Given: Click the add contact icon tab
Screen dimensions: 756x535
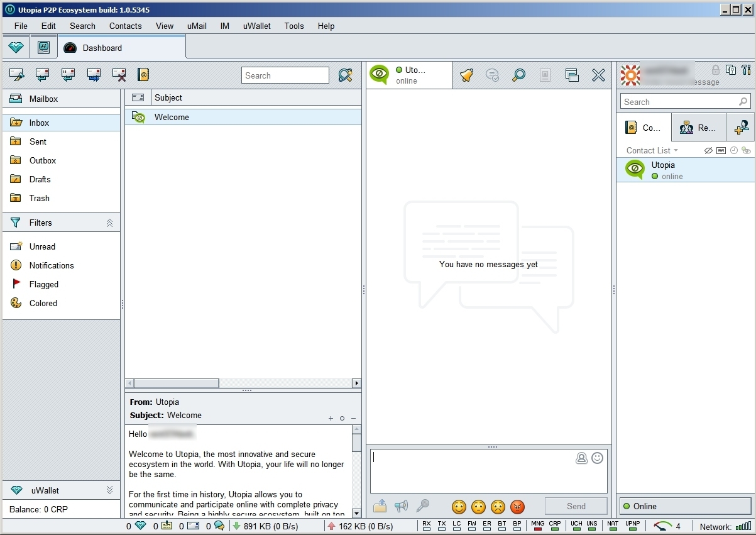Looking at the screenshot, I should pyautogui.click(x=741, y=128).
